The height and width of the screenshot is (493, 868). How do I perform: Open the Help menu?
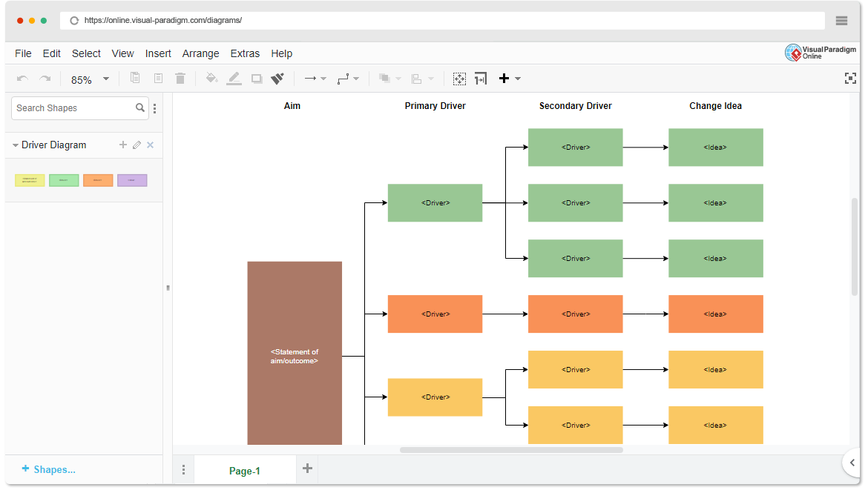pyautogui.click(x=282, y=53)
